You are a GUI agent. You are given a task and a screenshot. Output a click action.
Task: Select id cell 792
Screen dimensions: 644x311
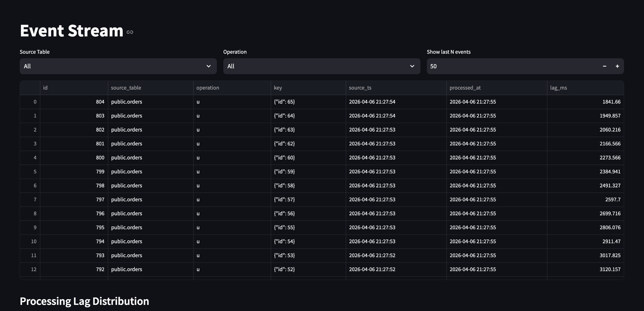tap(74, 269)
